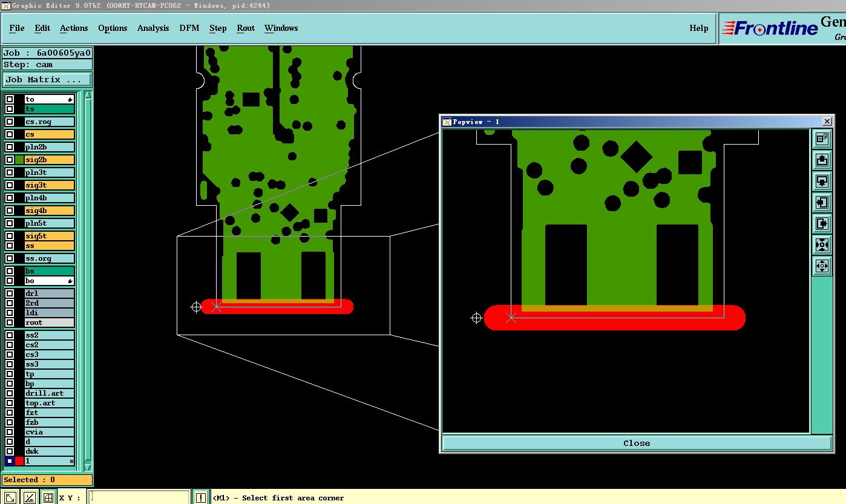Select layer name bs
The width and height of the screenshot is (846, 504).
click(x=50, y=271)
